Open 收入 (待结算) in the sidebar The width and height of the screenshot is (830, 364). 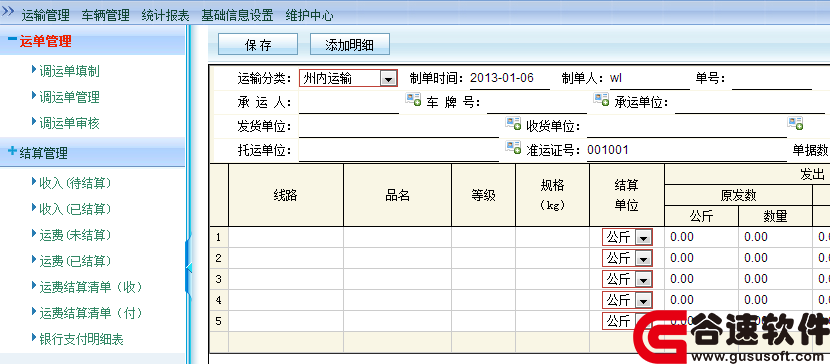pyautogui.click(x=75, y=183)
